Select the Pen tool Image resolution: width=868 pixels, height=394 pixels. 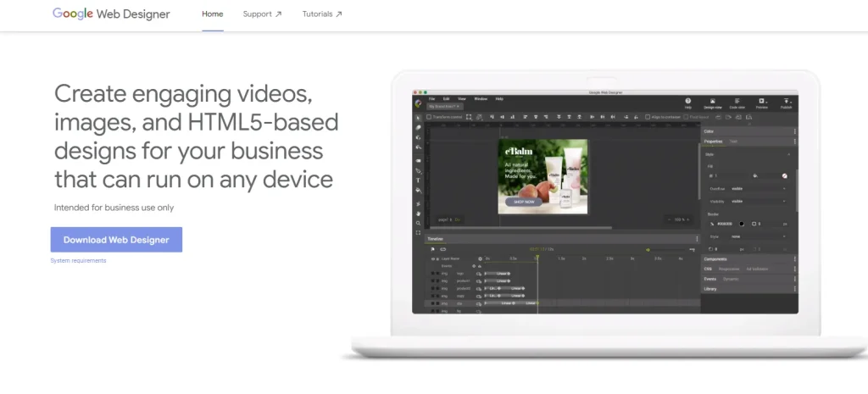tap(418, 171)
